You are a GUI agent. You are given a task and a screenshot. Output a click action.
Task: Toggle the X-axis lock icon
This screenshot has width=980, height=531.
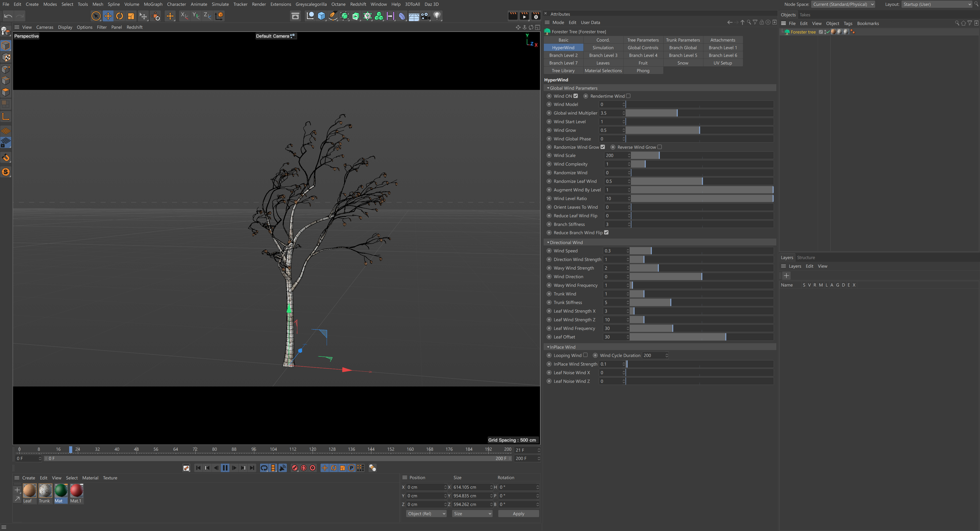[x=184, y=16]
